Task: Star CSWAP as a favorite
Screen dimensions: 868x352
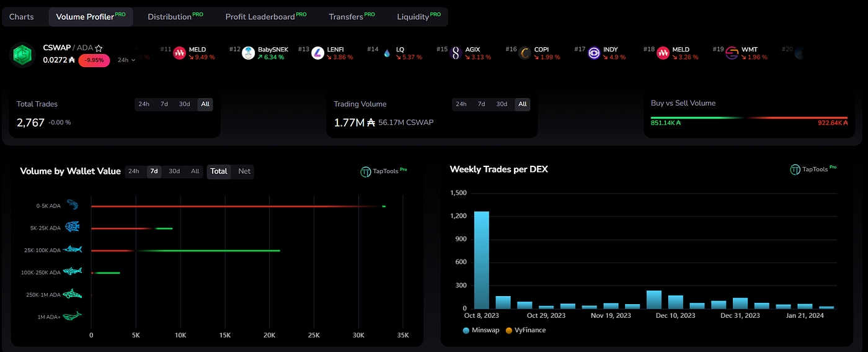Action: 99,48
